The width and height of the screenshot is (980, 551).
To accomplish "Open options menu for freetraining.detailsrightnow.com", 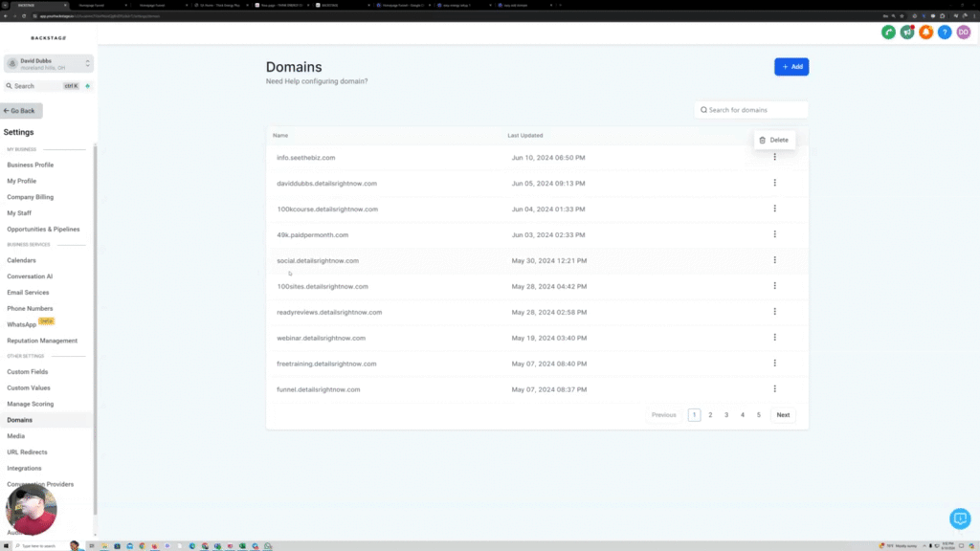I will [774, 363].
